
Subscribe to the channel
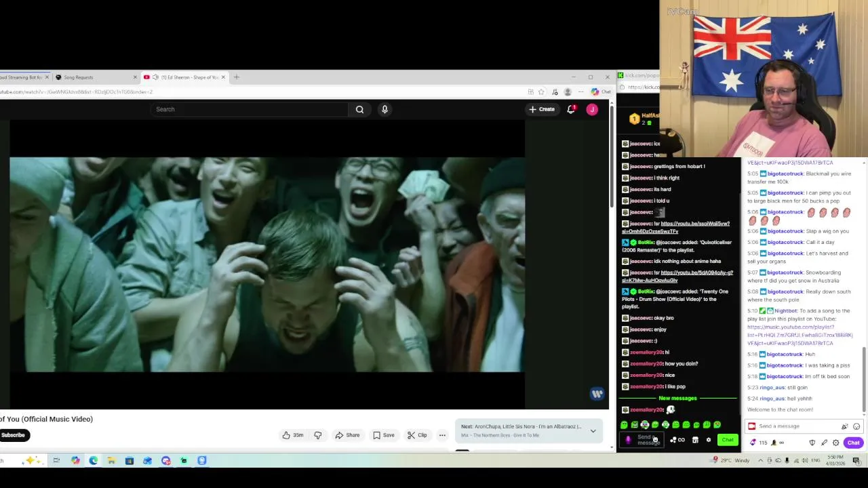coord(13,435)
